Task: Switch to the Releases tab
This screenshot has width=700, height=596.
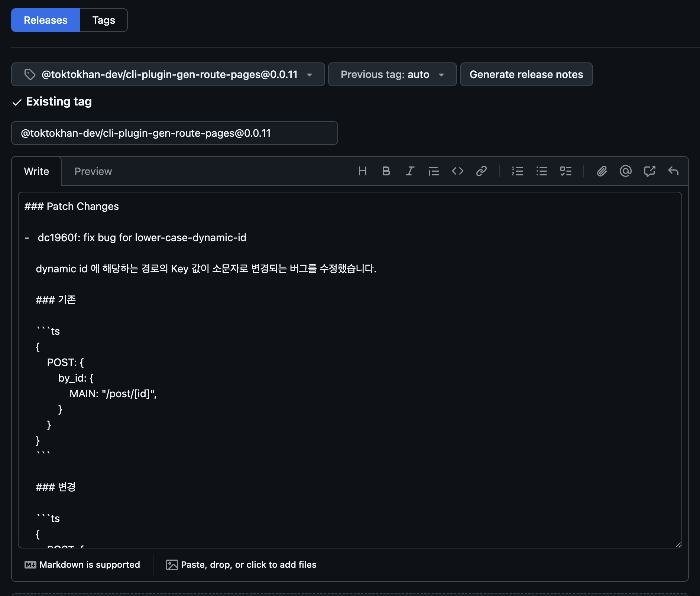Action: pyautogui.click(x=46, y=20)
